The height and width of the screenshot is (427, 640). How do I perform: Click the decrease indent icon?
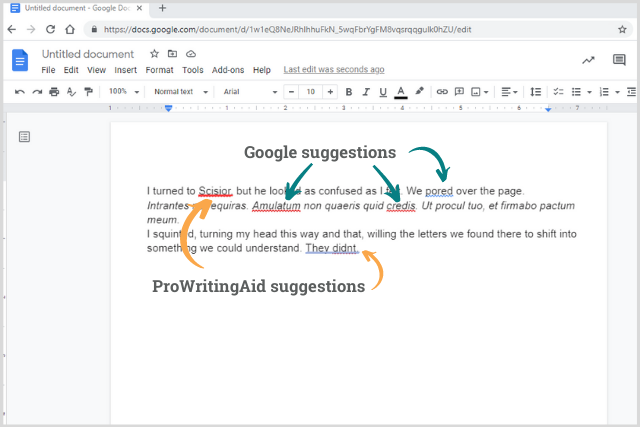click(632, 92)
